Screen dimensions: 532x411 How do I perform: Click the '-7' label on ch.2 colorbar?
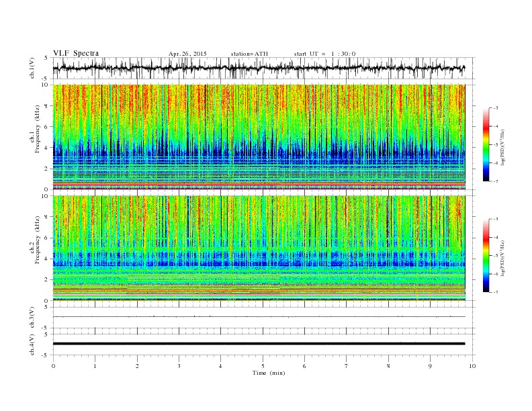coord(494,292)
